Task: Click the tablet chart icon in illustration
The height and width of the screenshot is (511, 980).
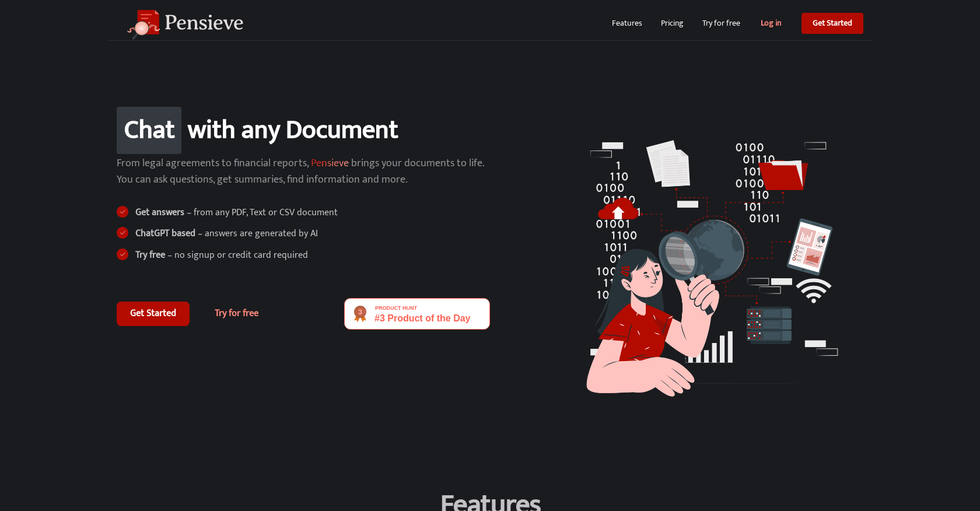Action: [810, 247]
